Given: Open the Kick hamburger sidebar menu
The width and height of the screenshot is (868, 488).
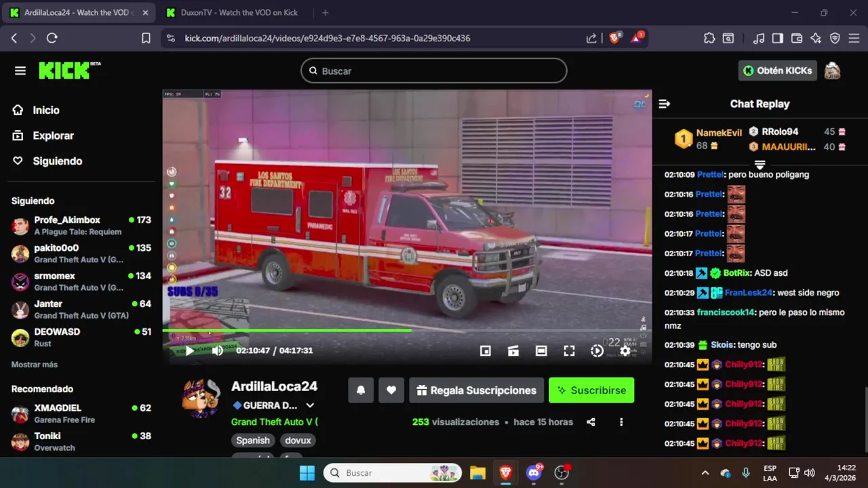Looking at the screenshot, I should click(x=20, y=70).
